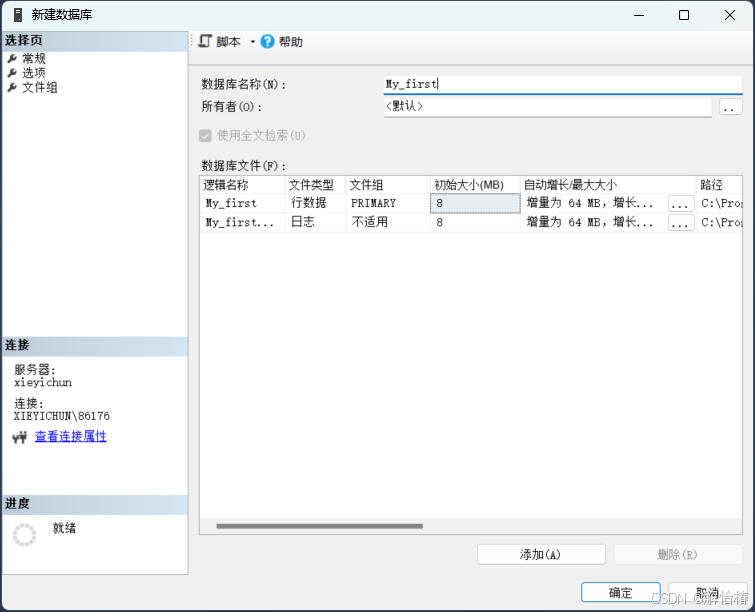This screenshot has width=755, height=612.
Task: Click path cell in 日志 row
Action: point(719,222)
